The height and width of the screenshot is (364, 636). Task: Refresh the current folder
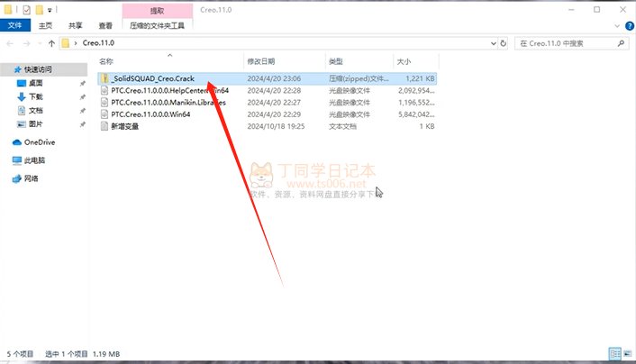504,43
